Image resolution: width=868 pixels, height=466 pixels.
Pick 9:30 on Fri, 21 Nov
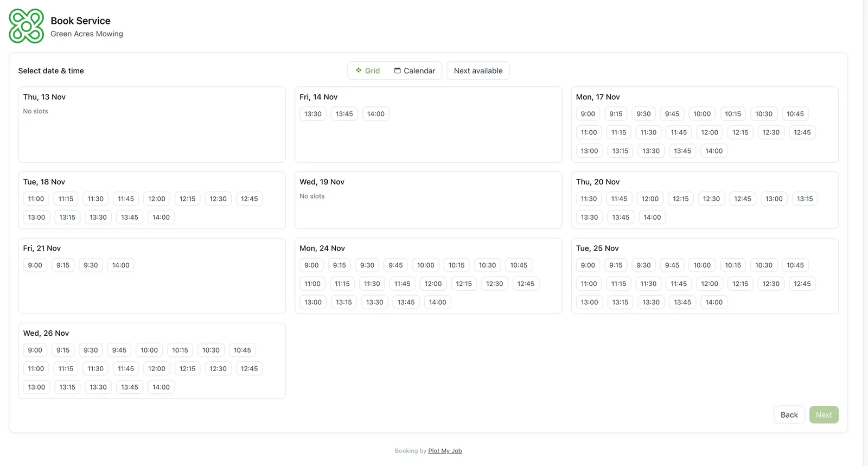[x=91, y=265]
